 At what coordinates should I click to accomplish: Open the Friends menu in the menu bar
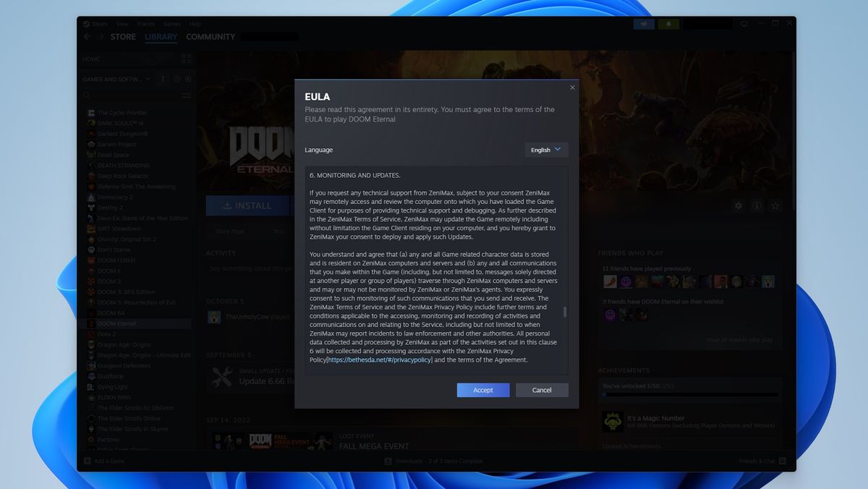[x=146, y=23]
